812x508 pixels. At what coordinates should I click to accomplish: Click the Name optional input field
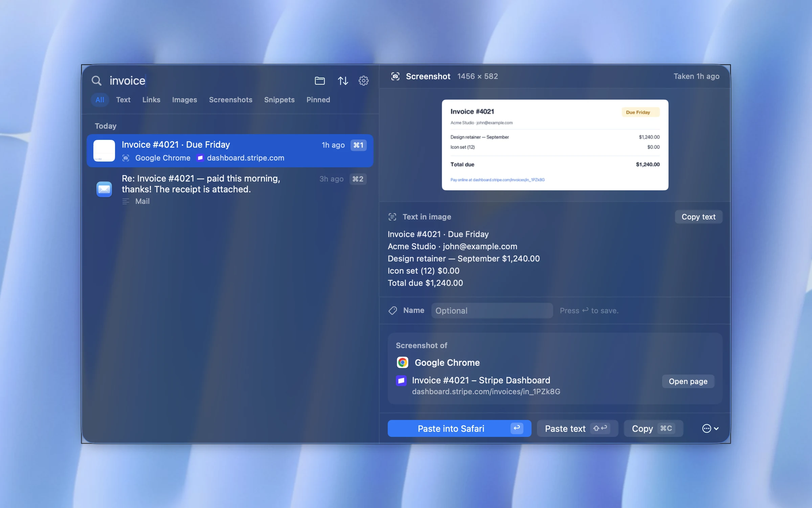[x=492, y=311]
